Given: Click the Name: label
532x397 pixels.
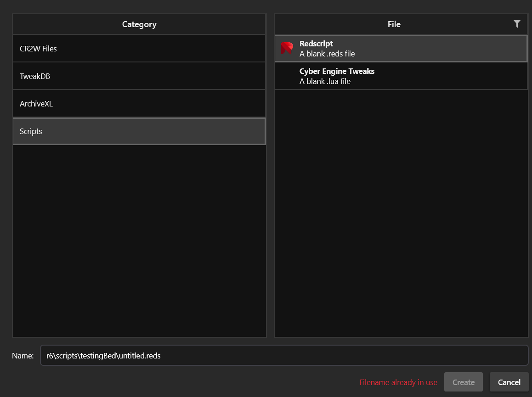Looking at the screenshot, I should (23, 356).
